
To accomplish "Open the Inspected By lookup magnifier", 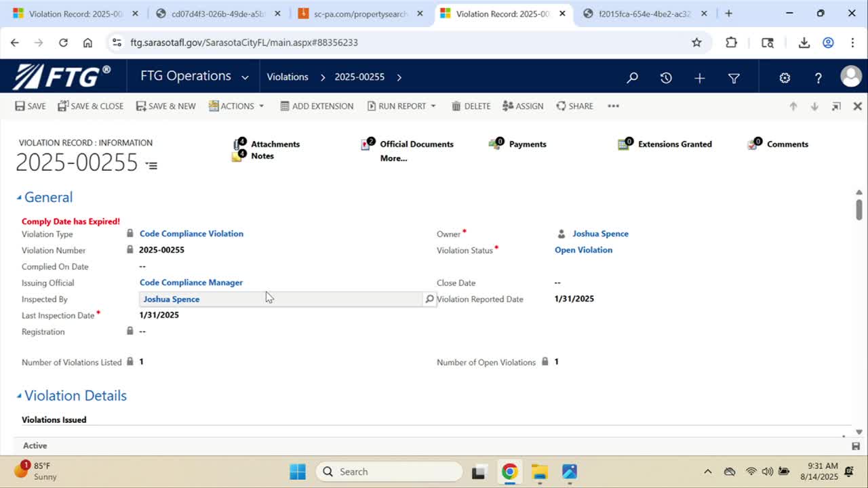I will pyautogui.click(x=429, y=298).
